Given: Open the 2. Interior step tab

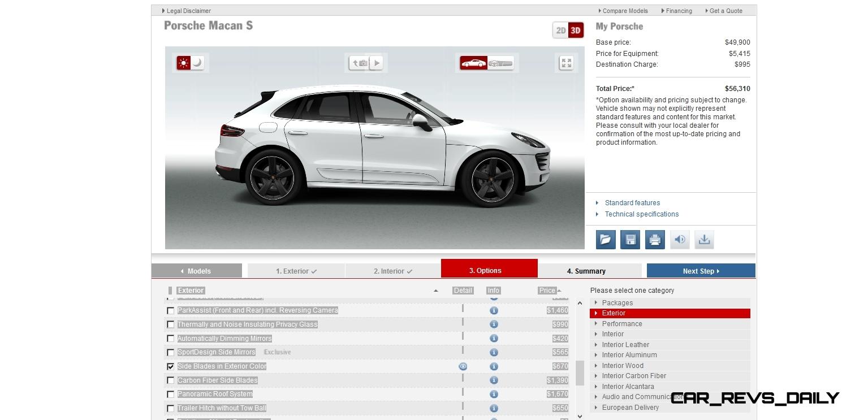Looking at the screenshot, I should coord(393,271).
